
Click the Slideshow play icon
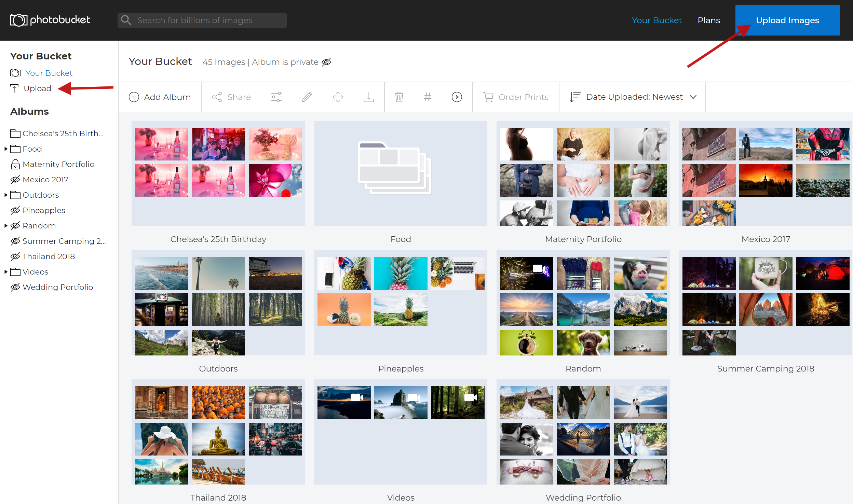click(457, 97)
